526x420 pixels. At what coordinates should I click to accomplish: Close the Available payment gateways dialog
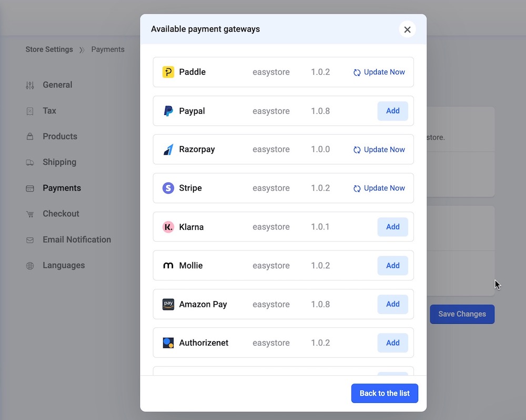[x=407, y=29]
